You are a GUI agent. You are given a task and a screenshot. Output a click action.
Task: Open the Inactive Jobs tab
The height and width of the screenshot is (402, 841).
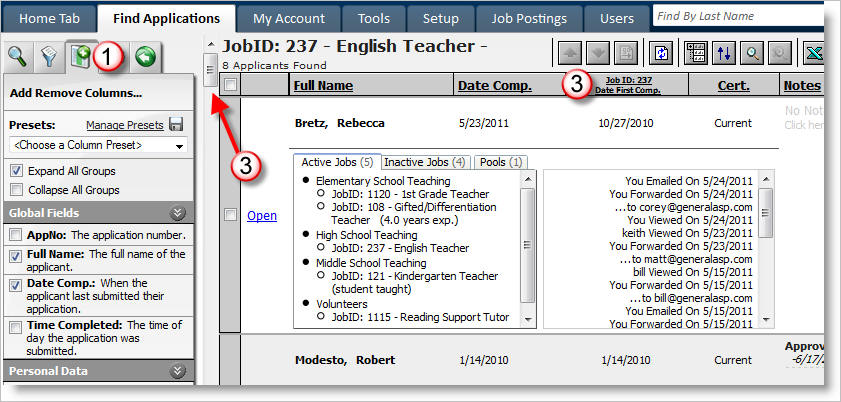point(425,162)
